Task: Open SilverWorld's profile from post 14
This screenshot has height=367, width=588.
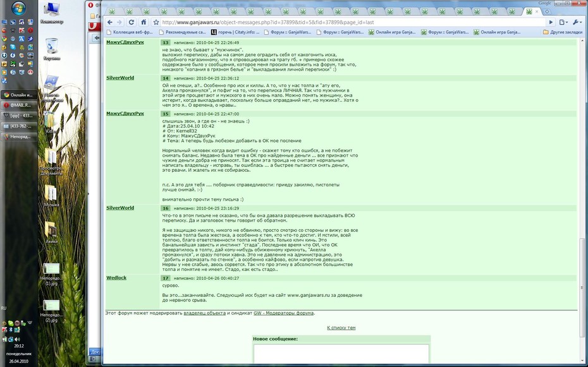Action: [x=120, y=78]
